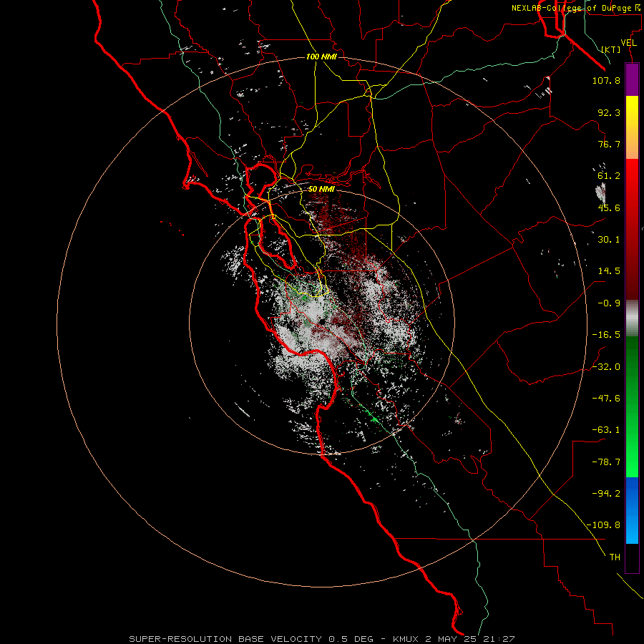Click the 14.5 legend value
Viewport: 644px width, 644px height.
point(609,271)
